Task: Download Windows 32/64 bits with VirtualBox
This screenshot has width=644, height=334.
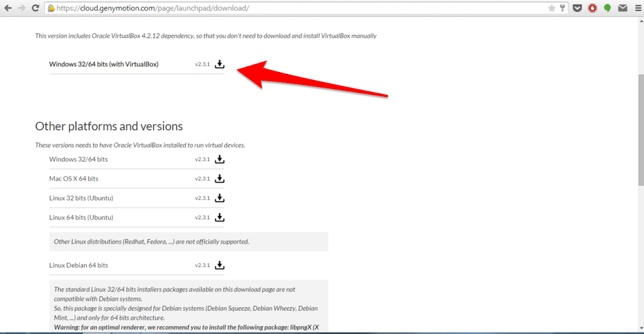Action: [x=219, y=64]
